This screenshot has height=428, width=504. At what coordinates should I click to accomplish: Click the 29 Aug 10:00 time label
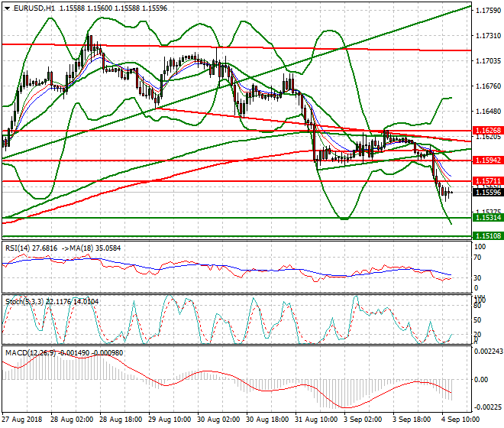170,420
